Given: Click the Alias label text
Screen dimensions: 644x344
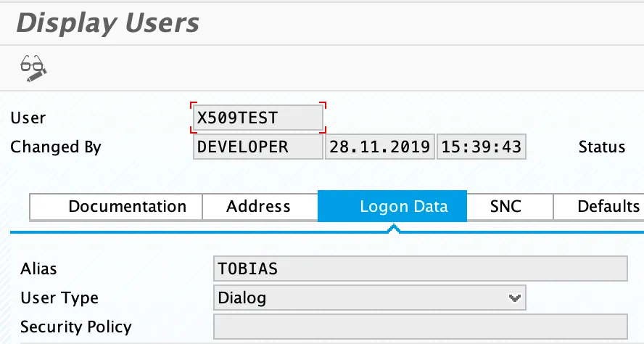Looking at the screenshot, I should [x=38, y=269].
